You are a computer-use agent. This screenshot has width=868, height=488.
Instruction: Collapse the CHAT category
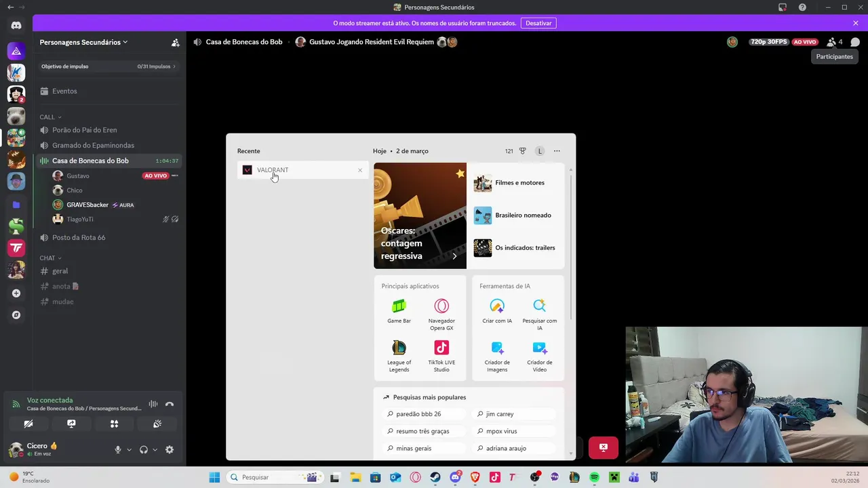[50, 258]
